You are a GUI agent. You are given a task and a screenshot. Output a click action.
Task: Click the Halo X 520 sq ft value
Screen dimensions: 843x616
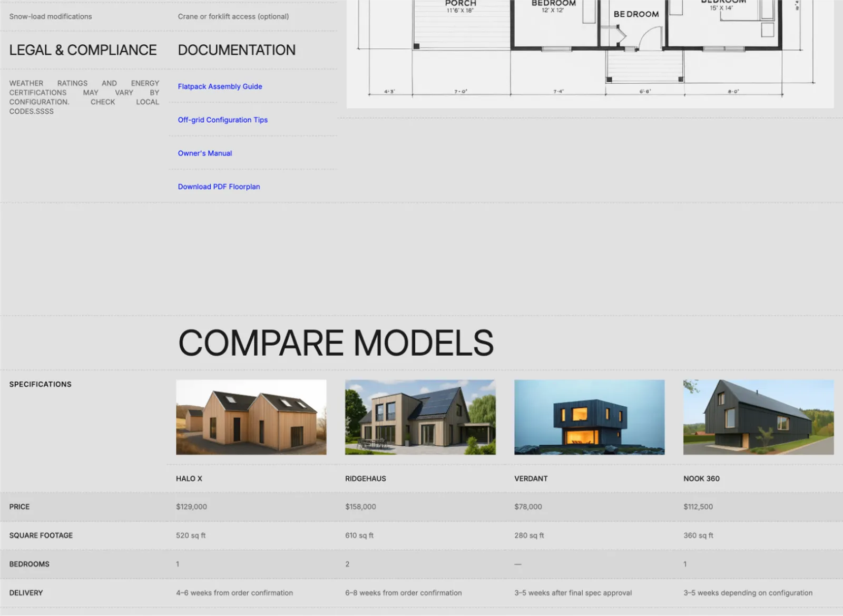click(191, 535)
